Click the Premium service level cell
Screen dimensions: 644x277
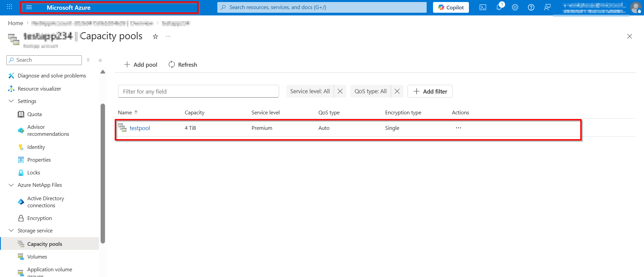coord(262,128)
